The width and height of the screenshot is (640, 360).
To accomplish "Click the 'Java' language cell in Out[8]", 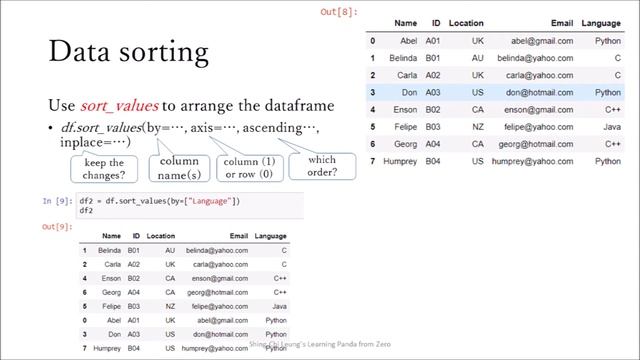I will pyautogui.click(x=612, y=127).
